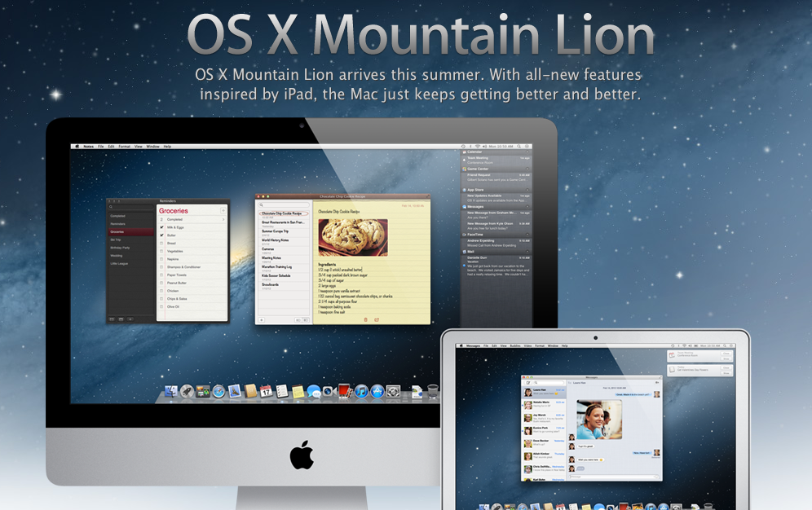812x510 pixels.
Task: Create a new note with plus button
Action: [262, 320]
